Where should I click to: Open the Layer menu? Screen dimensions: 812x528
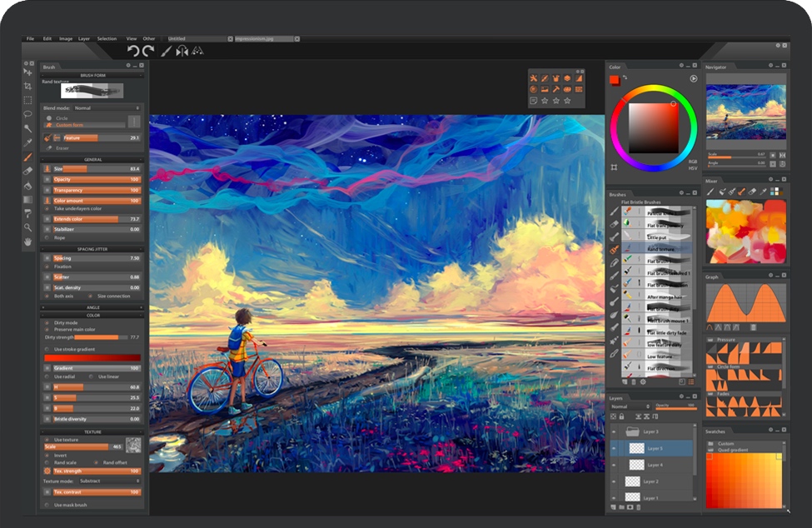click(x=83, y=38)
